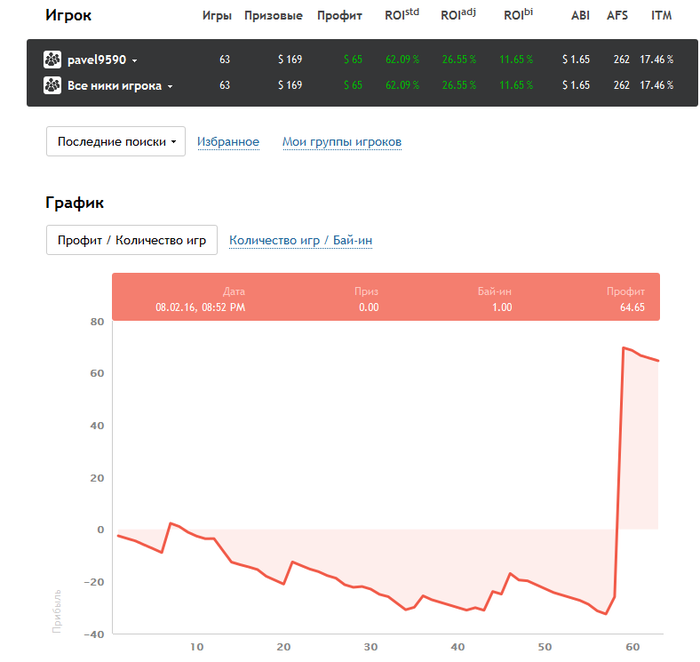Sort by the ROI std column header
Screen dimensions: 700x662
403,16
